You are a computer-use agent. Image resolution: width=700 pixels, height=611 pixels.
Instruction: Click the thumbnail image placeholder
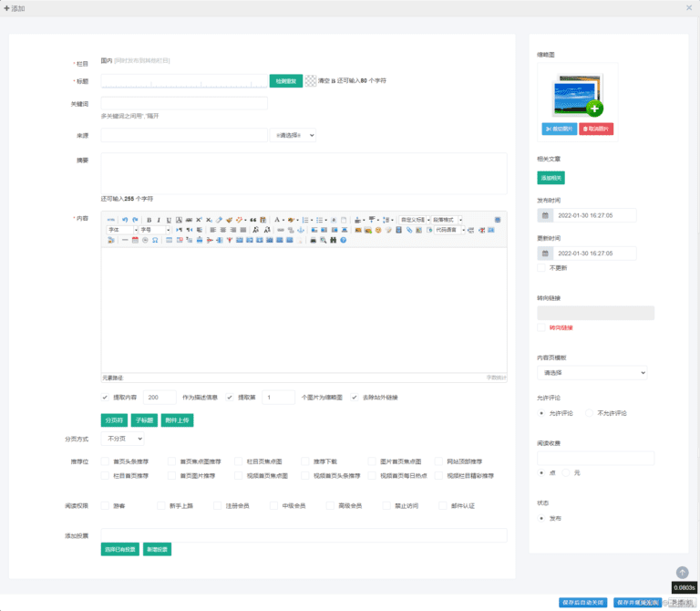click(577, 95)
